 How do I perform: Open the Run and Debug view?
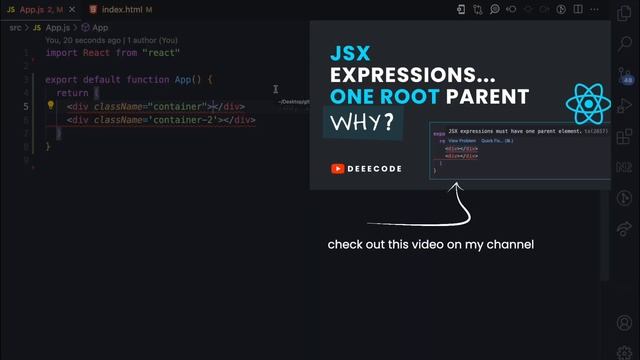(x=624, y=106)
